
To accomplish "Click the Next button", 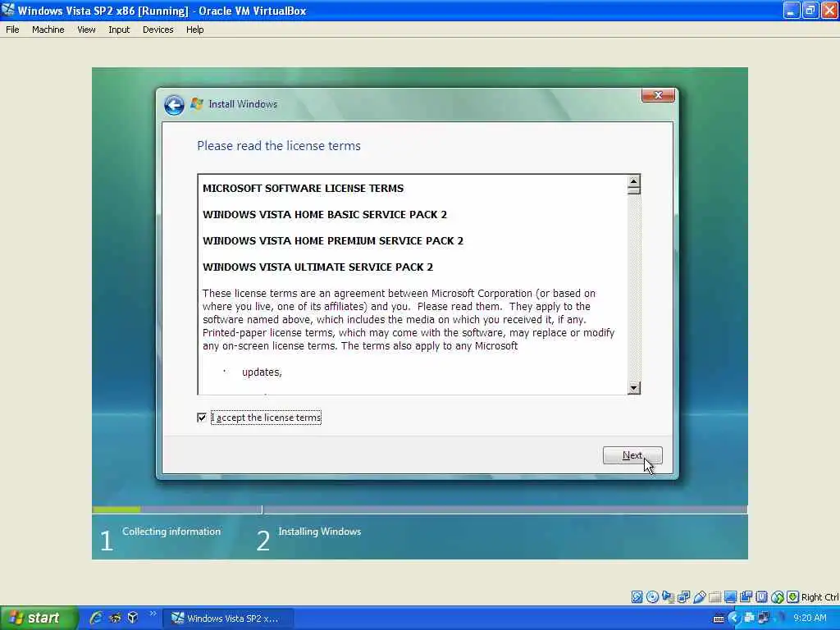I will pyautogui.click(x=632, y=455).
